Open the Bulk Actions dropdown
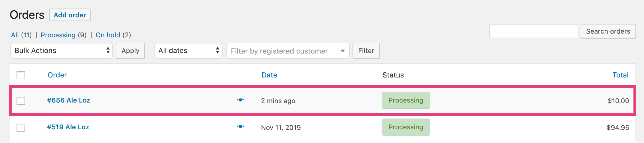 coord(62,51)
